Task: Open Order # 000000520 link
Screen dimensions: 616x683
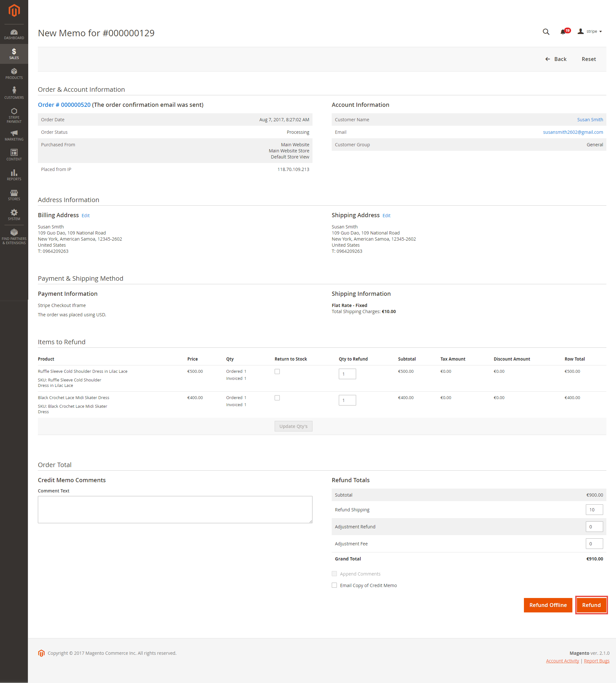Action: [x=64, y=105]
